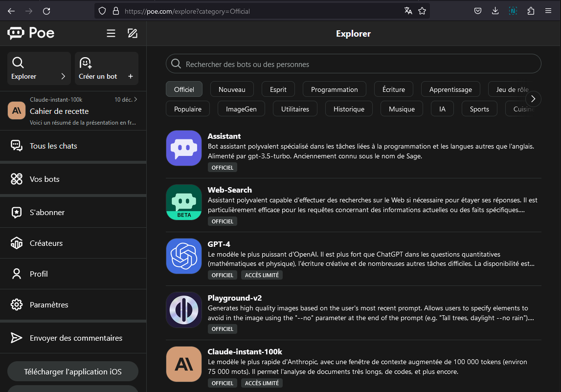Select the IA category
The height and width of the screenshot is (392, 561).
click(x=442, y=109)
